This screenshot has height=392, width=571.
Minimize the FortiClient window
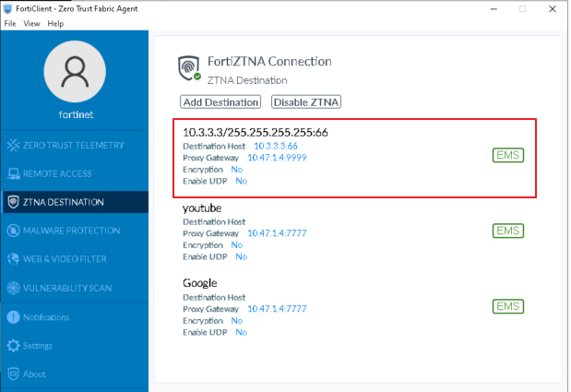click(x=494, y=8)
